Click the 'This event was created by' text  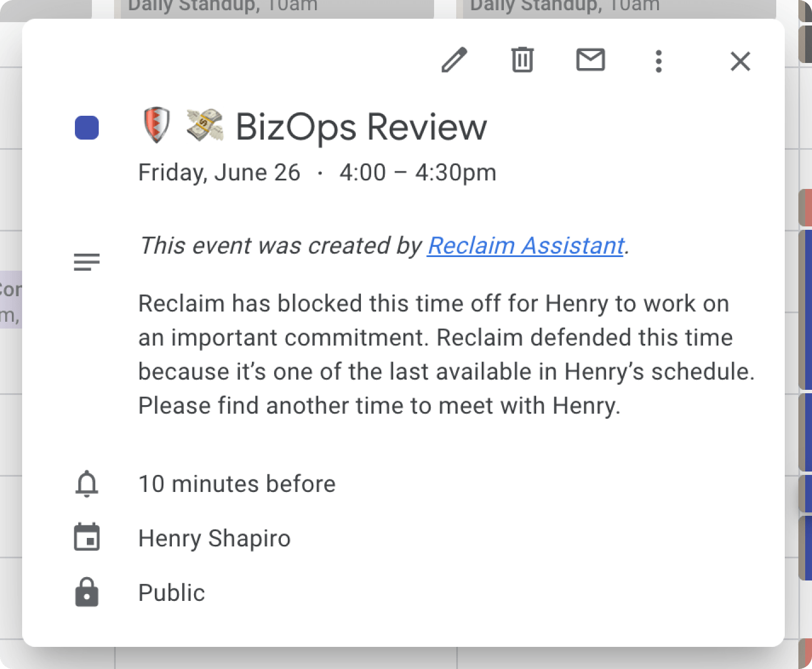pyautogui.click(x=281, y=246)
